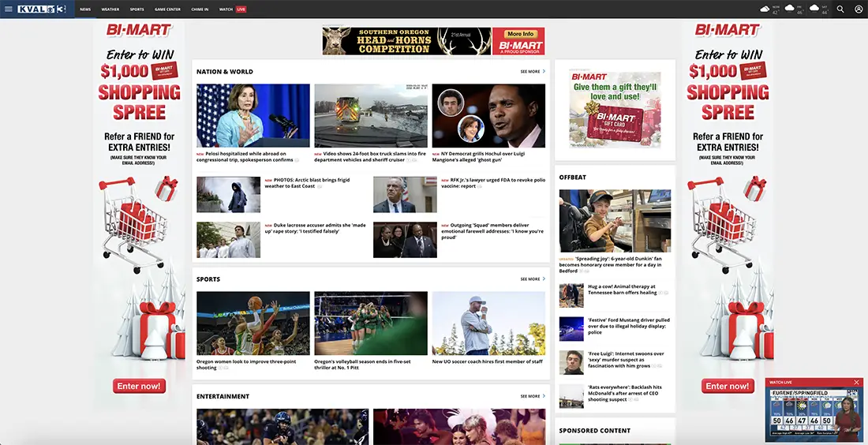Image resolution: width=868 pixels, height=445 pixels.
Task: Open the News menu item
Action: point(85,9)
